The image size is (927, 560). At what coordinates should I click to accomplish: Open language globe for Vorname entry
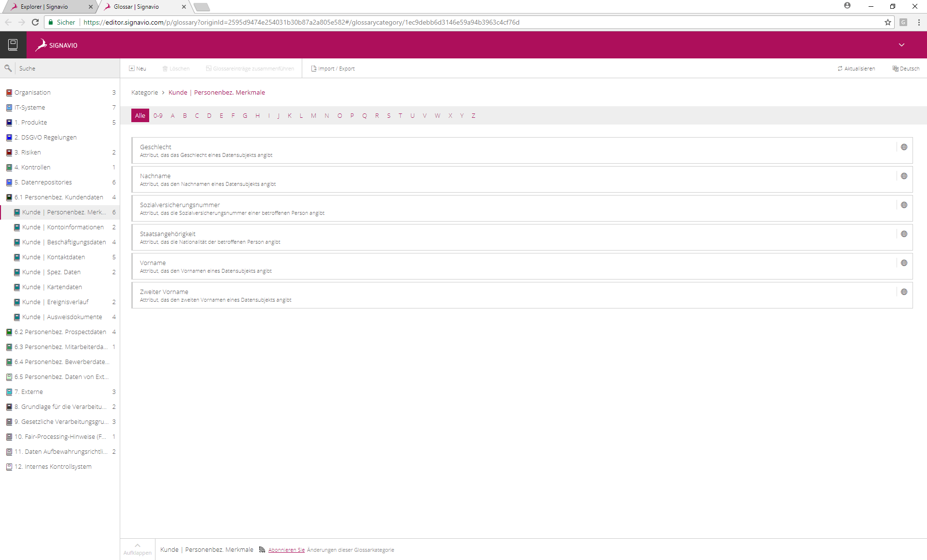(x=904, y=263)
